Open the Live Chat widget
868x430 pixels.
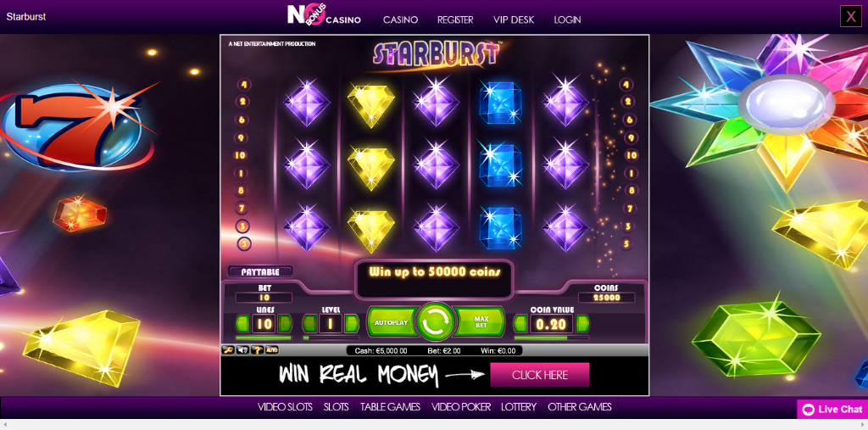click(832, 410)
